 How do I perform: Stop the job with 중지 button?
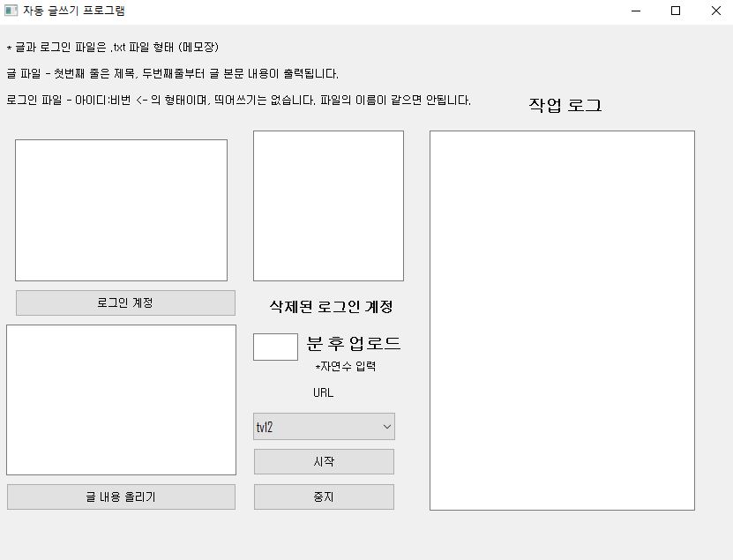pos(324,497)
